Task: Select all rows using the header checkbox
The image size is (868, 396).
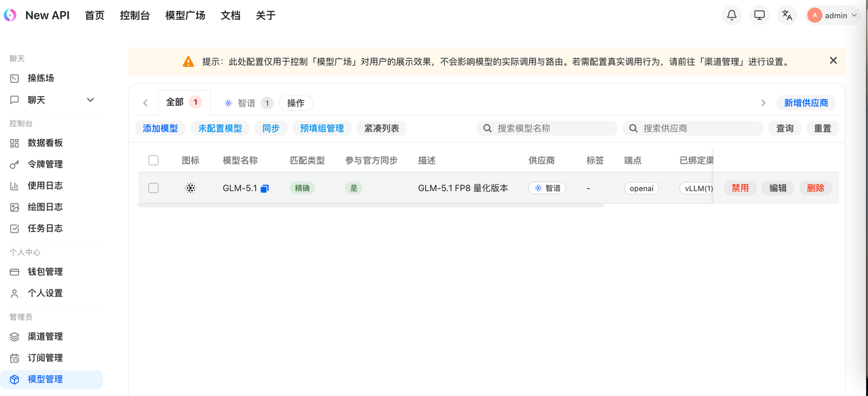Action: click(153, 161)
